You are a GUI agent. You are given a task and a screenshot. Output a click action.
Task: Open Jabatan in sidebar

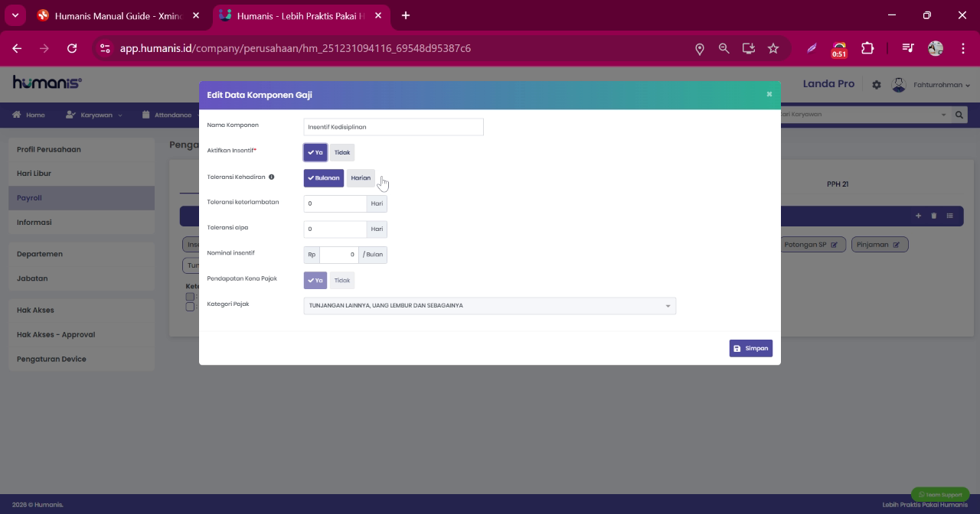click(81, 278)
